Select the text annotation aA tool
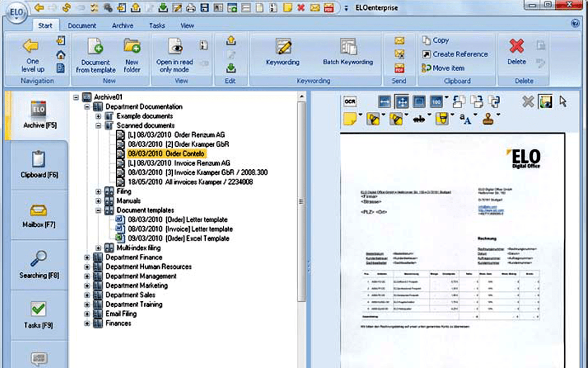The width and height of the screenshot is (588, 368). pyautogui.click(x=466, y=119)
